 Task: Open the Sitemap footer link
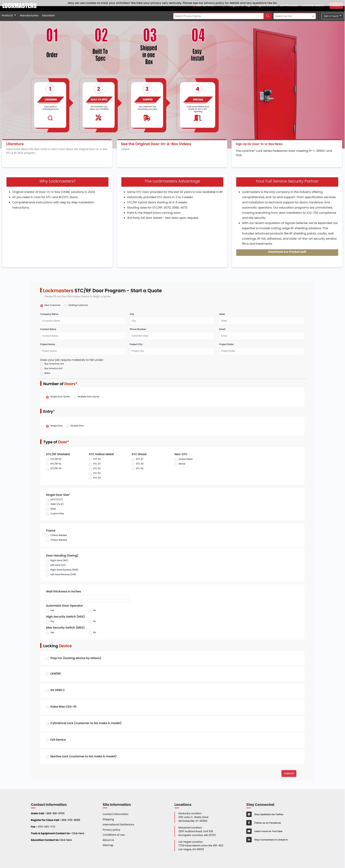pyautogui.click(x=108, y=845)
